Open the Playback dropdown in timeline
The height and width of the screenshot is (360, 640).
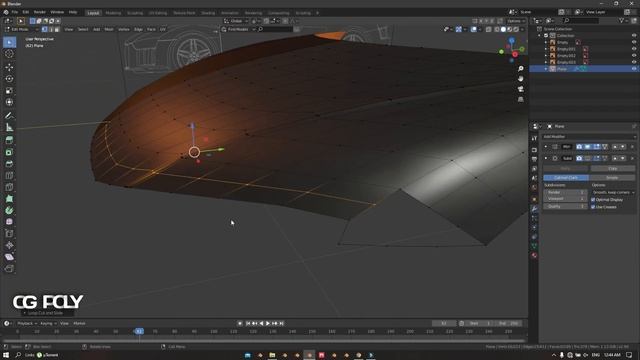tap(27, 323)
